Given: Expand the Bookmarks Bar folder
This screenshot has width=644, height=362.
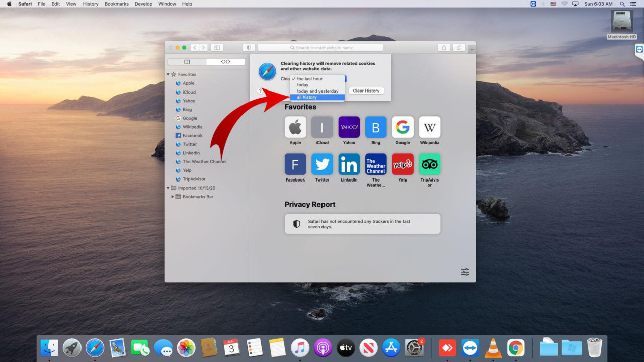Looking at the screenshot, I should point(173,196).
